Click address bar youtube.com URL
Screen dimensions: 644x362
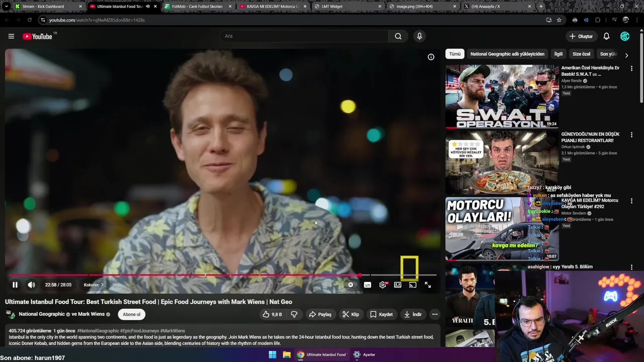(97, 20)
